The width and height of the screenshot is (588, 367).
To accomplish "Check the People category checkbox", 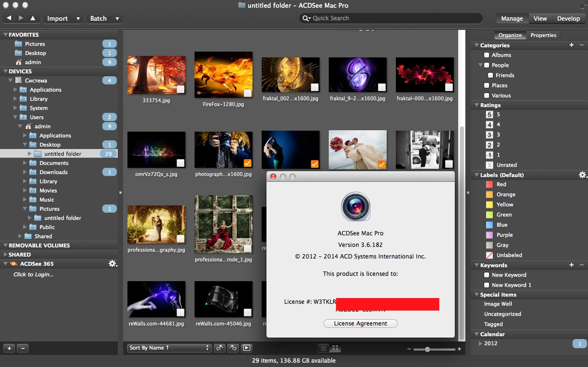I will (x=487, y=65).
